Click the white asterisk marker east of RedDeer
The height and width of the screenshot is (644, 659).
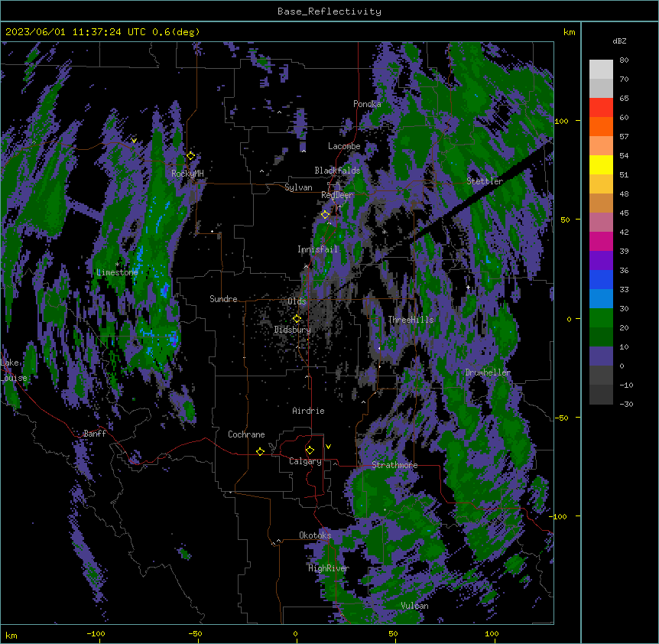pyautogui.click(x=384, y=232)
